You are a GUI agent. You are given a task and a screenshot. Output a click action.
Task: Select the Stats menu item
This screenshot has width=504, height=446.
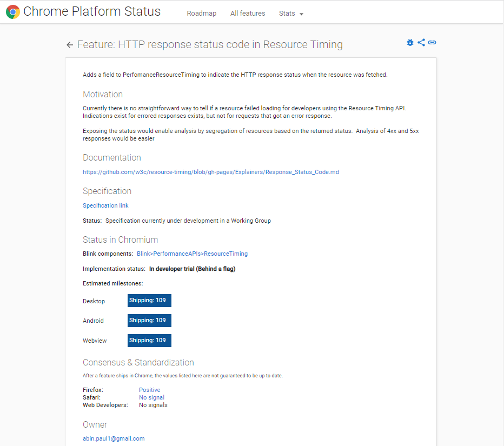point(286,13)
